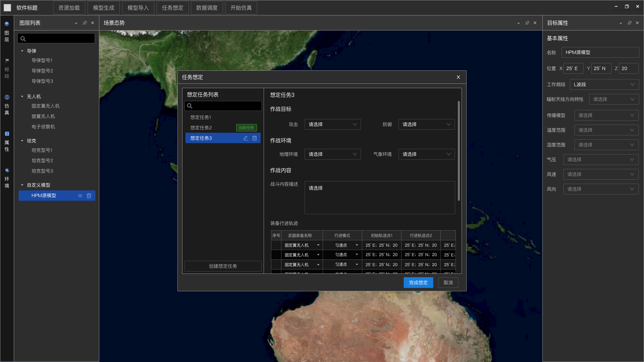Open 场景态势 panel options arrow

coord(519,23)
